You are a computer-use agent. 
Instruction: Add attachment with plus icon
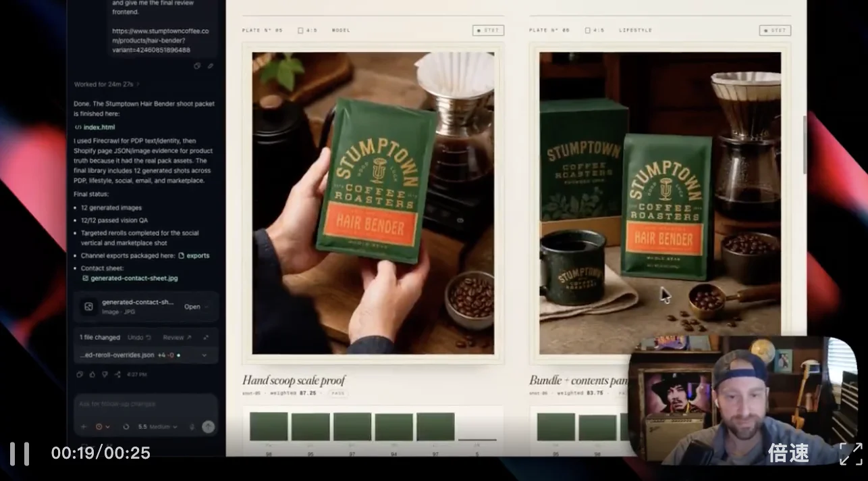[x=84, y=427]
